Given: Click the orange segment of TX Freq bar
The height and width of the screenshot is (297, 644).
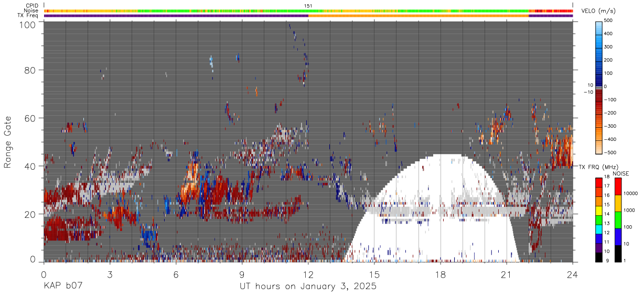Looking at the screenshot, I should tap(418, 16).
